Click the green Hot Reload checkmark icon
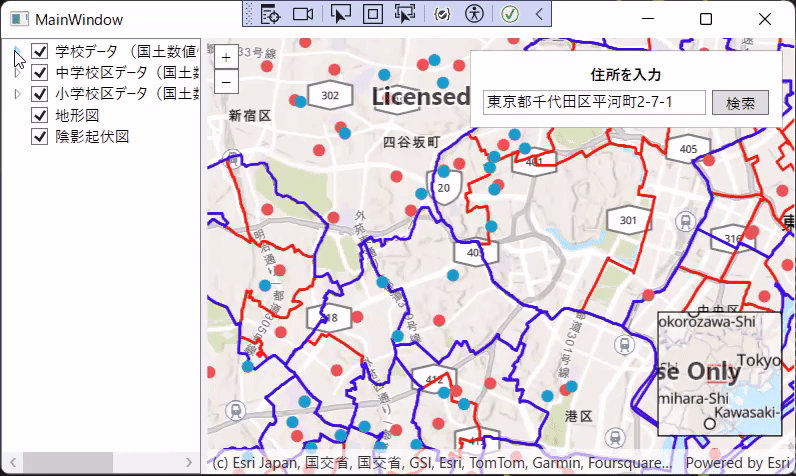796x476 pixels. [510, 14]
